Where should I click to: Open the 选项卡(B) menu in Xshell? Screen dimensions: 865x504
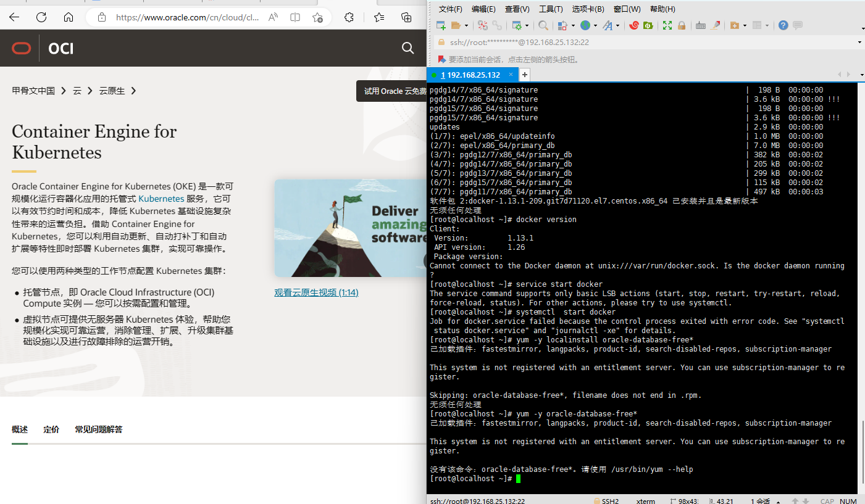[x=588, y=9]
